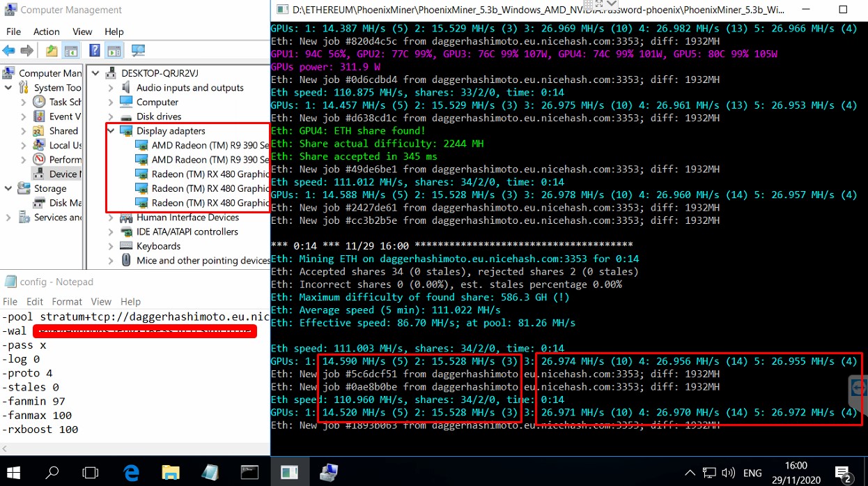Expand the Human Interface Devices category
The image size is (868, 486).
click(x=111, y=218)
